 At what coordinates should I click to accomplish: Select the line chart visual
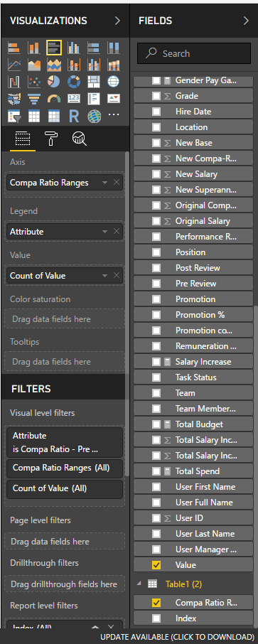14,65
